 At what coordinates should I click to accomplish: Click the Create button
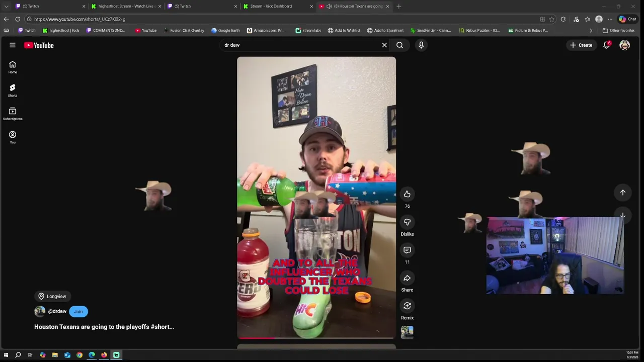click(x=581, y=45)
